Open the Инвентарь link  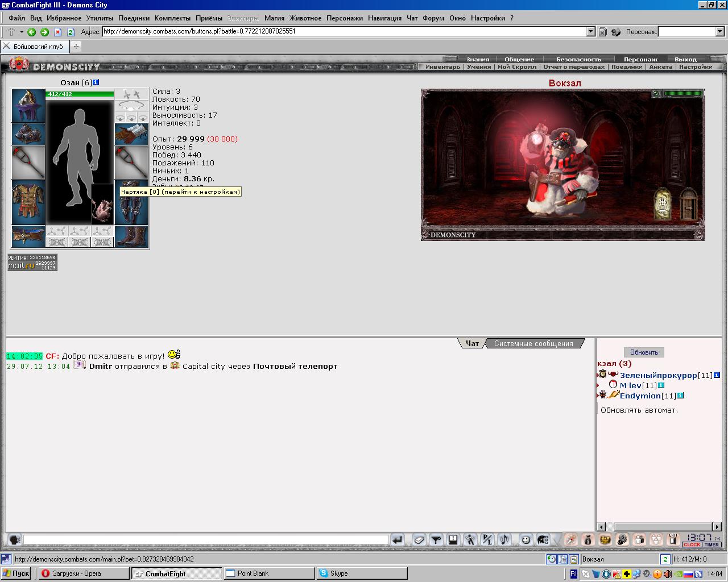pos(442,66)
